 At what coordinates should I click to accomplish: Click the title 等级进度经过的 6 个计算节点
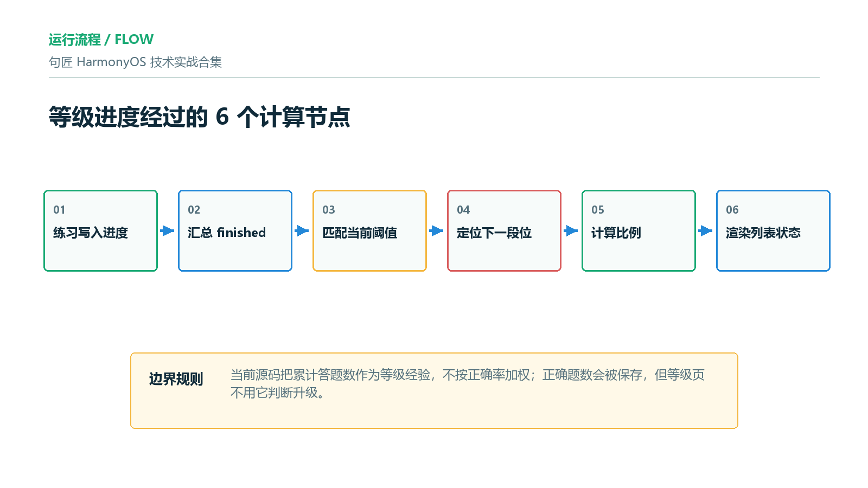click(200, 117)
